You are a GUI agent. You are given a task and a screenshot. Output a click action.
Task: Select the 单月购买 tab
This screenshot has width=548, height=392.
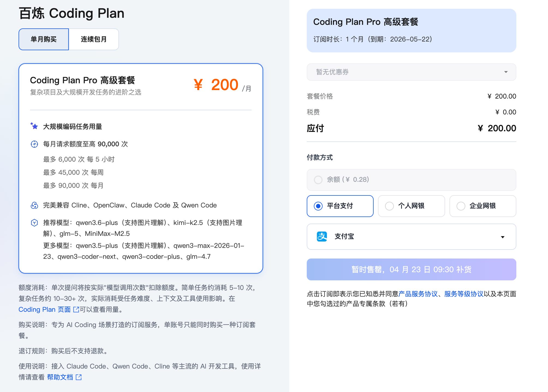(43, 39)
